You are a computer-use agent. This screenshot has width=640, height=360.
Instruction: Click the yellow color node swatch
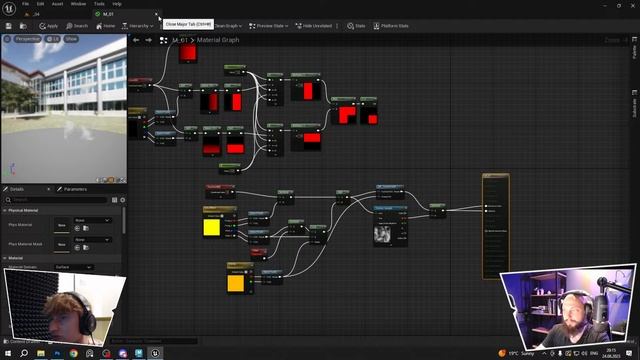[x=211, y=227]
